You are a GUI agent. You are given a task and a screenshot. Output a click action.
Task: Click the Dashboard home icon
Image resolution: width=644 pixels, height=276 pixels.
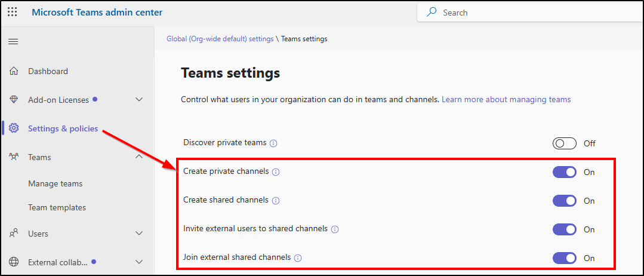14,71
